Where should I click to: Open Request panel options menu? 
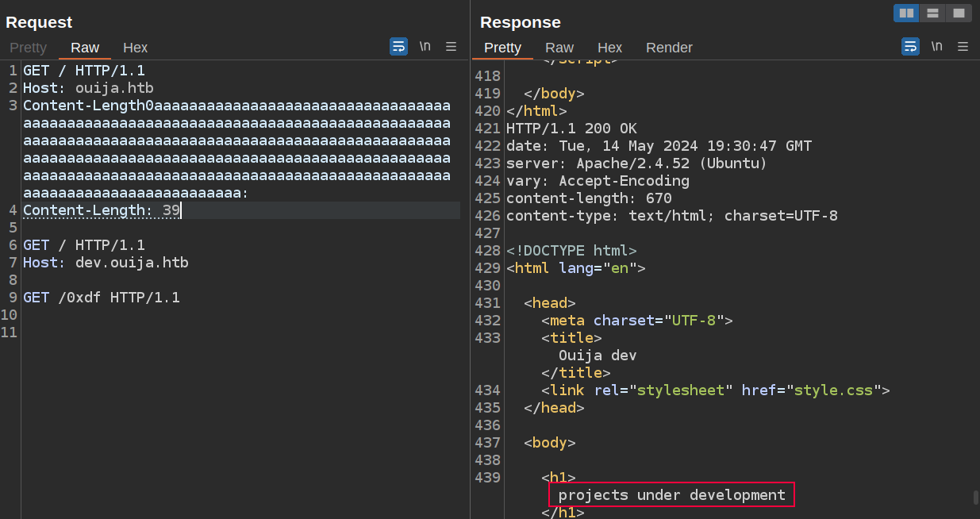pyautogui.click(x=451, y=46)
